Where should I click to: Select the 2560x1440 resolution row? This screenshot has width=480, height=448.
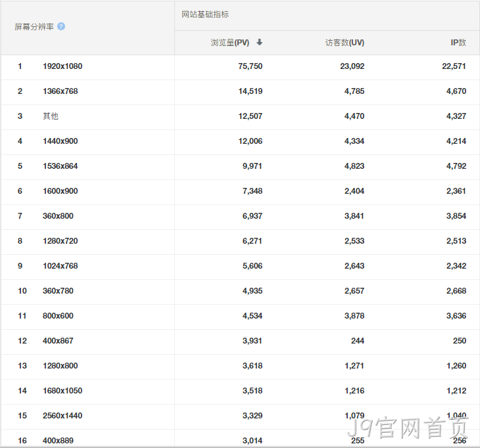pos(240,416)
